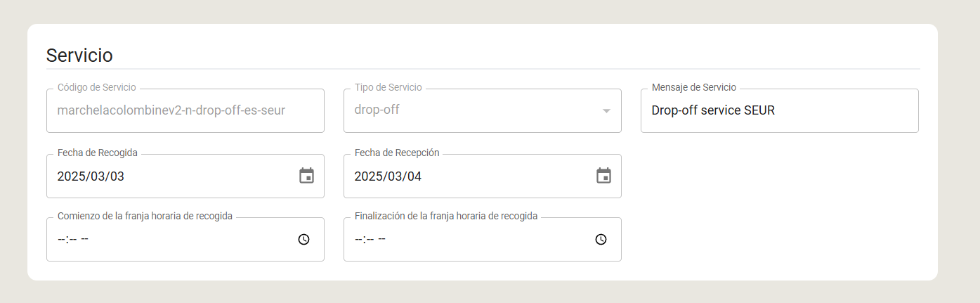980x303 pixels.
Task: Focus the Mensaje de Servicio text field
Action: [x=780, y=110]
